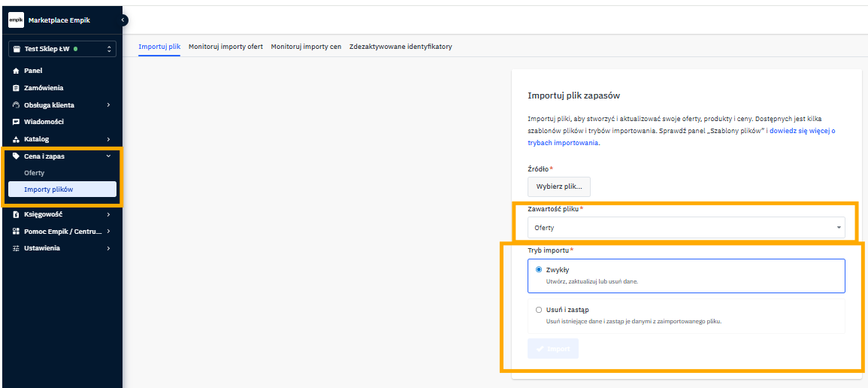Click the Empik logo in sidebar
Image resolution: width=868 pixels, height=388 pixels.
click(x=16, y=20)
